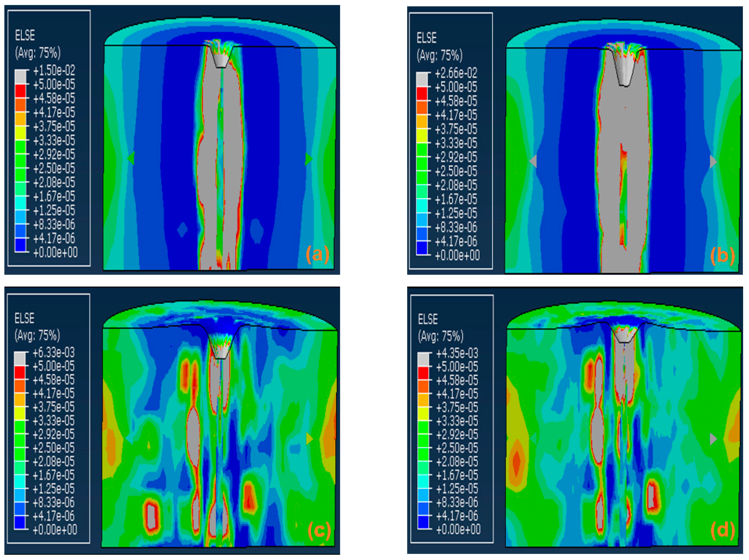749x560 pixels.
Task: Click the green left arrow marker in panel (a)
Action: click(131, 158)
